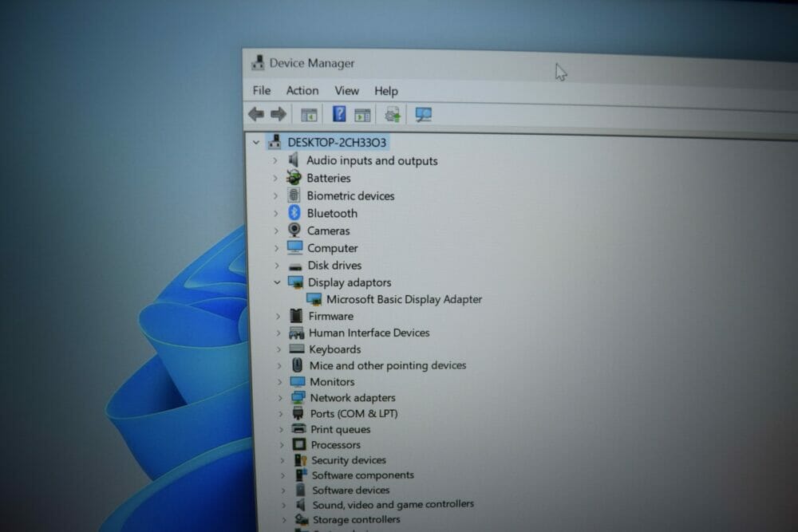Select the DESKTOP-2CH33O3 computer name
Screen dimensions: 798x532
click(337, 143)
